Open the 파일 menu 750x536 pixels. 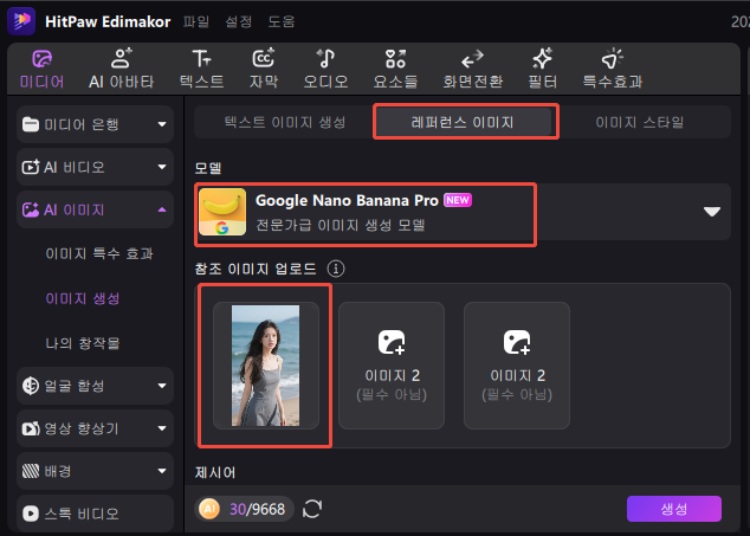click(196, 22)
